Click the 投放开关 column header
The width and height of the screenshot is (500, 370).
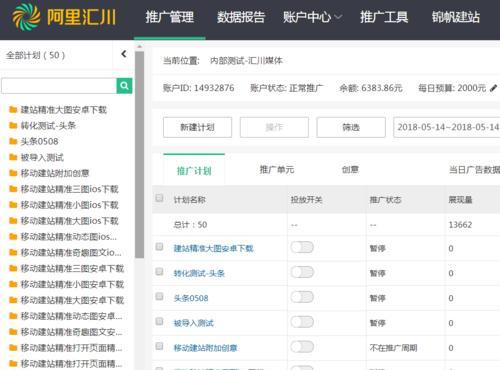tap(306, 200)
